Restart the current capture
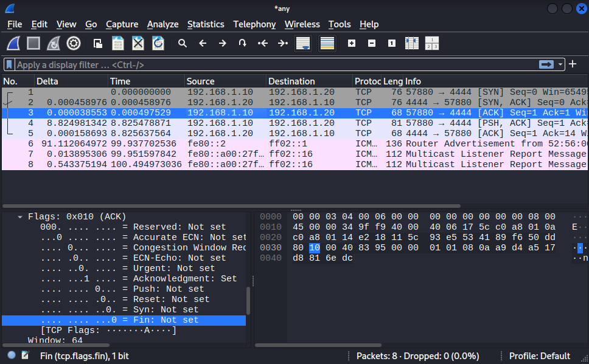The height and width of the screenshot is (364, 589). click(54, 43)
